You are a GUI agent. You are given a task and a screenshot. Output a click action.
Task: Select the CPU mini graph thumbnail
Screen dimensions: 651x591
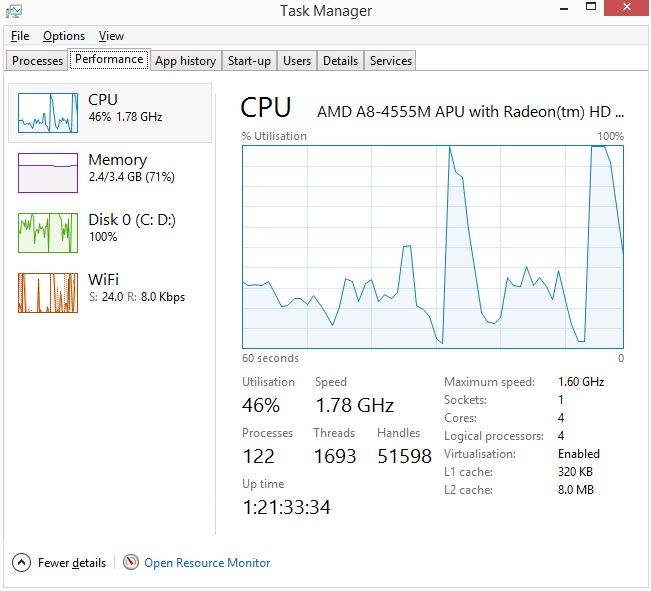(x=47, y=113)
